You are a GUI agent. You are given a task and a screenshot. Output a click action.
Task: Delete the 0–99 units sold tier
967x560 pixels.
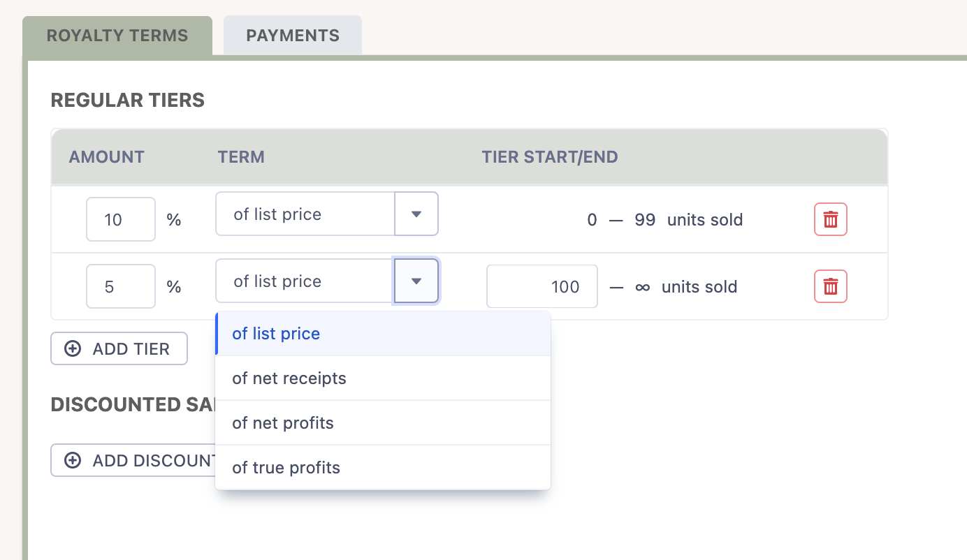(830, 220)
